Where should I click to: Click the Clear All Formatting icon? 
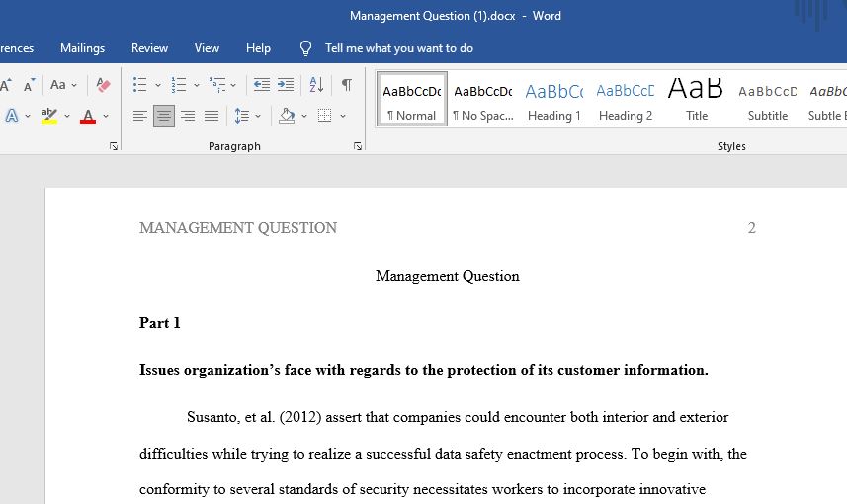click(103, 85)
